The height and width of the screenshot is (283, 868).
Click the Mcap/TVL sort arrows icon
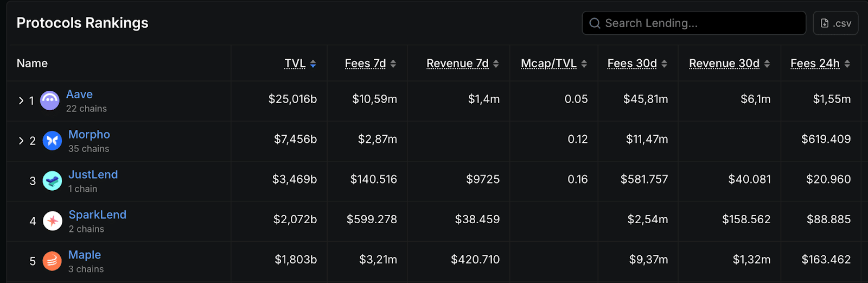[x=584, y=64]
